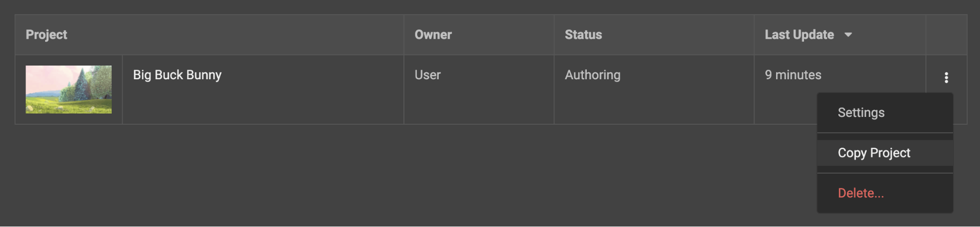Click the Big Buck Bunny project name
The width and height of the screenshot is (980, 227).
point(177,75)
